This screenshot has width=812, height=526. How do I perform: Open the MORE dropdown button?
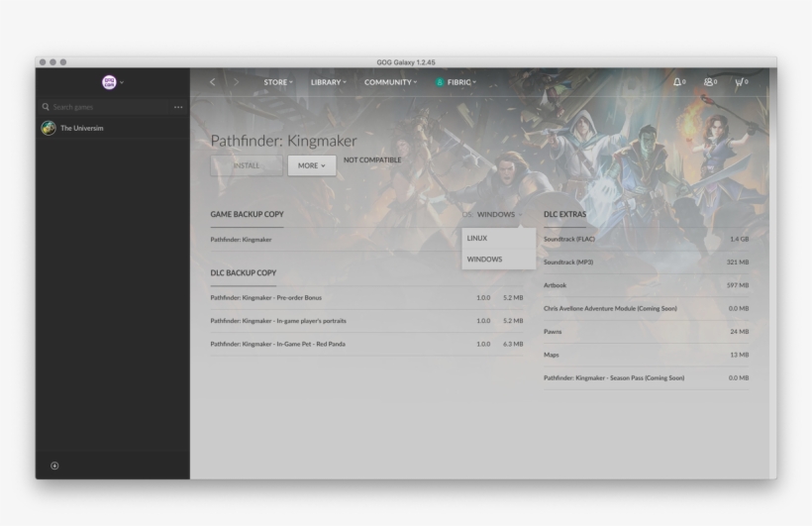tap(311, 165)
